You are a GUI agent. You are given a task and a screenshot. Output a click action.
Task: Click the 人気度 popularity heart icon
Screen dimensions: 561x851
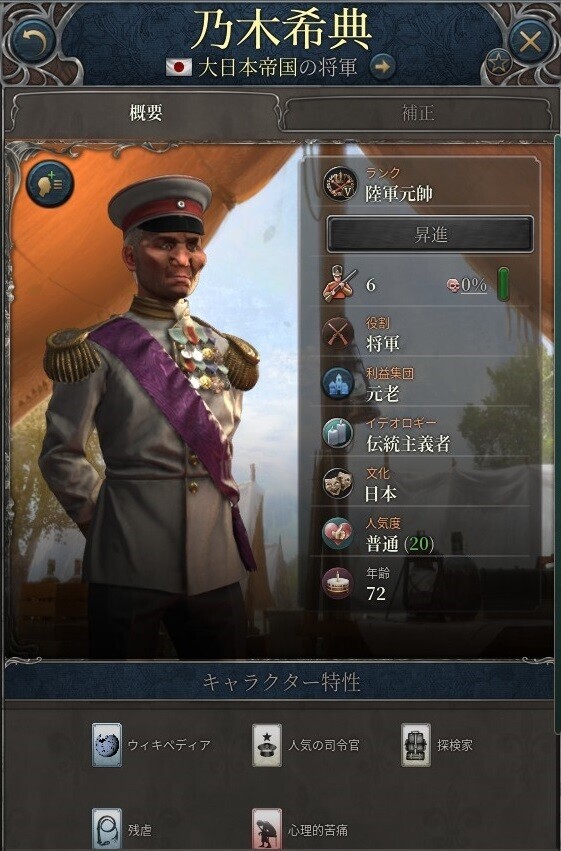click(x=338, y=533)
